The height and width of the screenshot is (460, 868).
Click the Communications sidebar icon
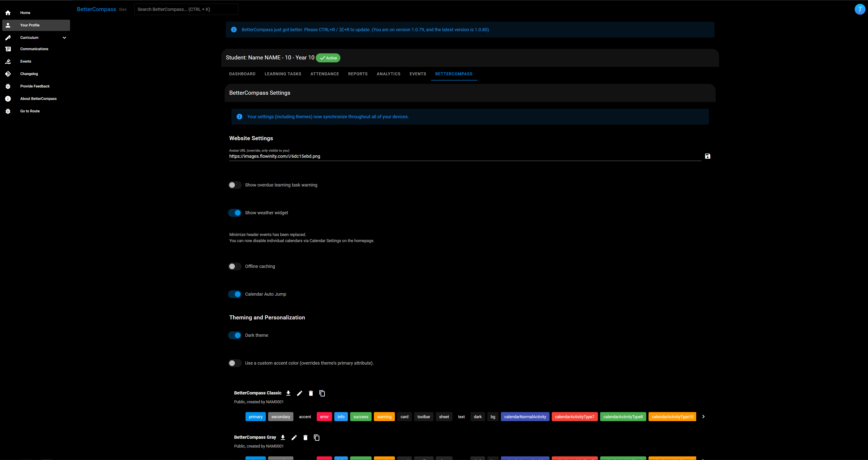click(x=8, y=49)
